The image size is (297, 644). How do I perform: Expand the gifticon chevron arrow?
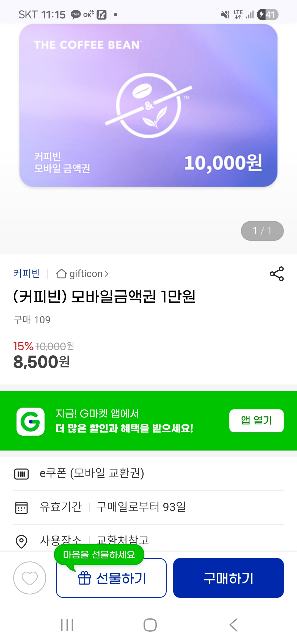[107, 274]
